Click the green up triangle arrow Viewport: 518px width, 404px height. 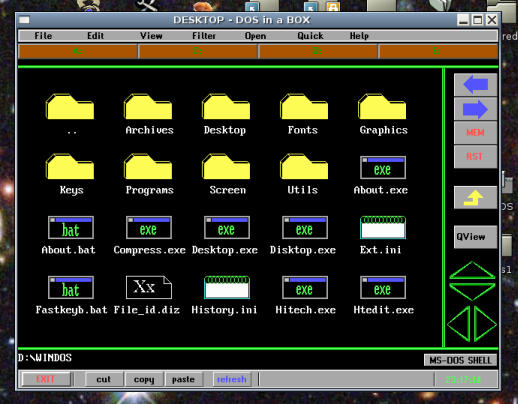[472, 271]
